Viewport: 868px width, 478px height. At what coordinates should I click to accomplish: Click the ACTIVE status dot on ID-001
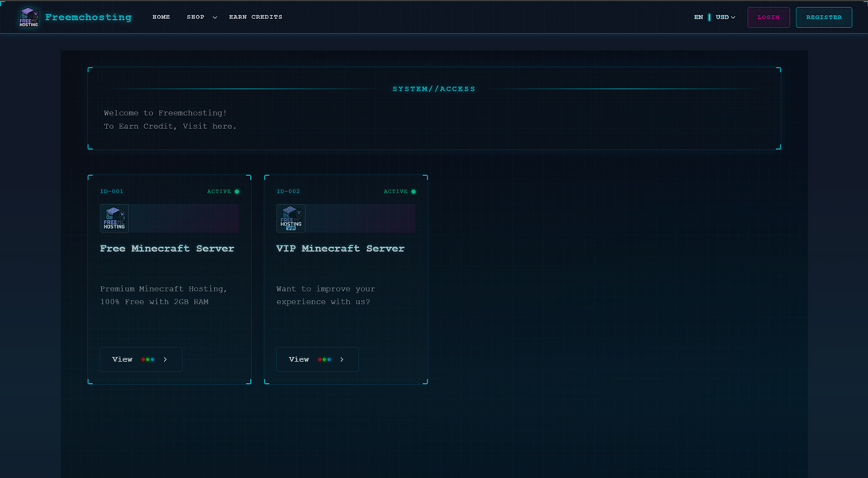237,192
